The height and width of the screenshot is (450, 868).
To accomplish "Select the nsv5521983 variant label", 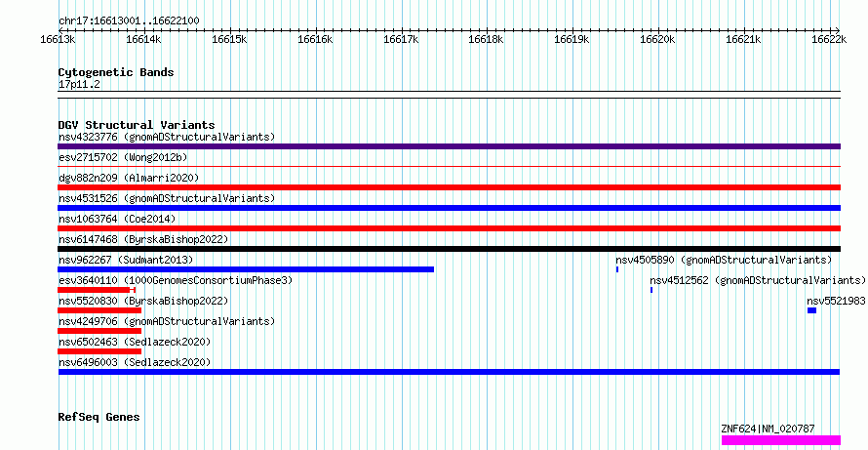I will point(836,301).
